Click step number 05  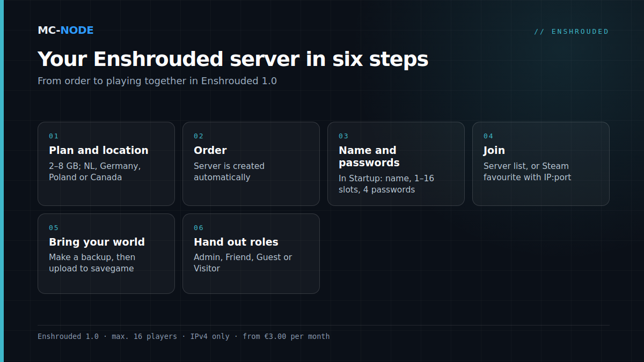(x=54, y=228)
